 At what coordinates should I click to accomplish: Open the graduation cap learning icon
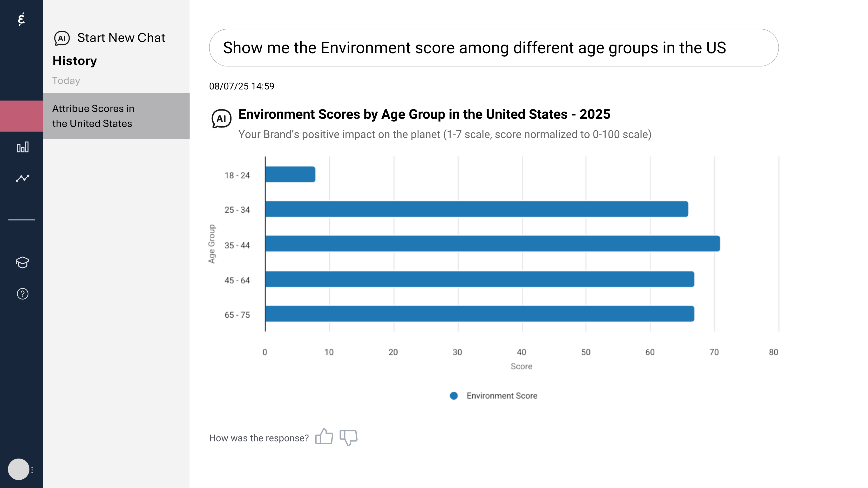click(23, 262)
